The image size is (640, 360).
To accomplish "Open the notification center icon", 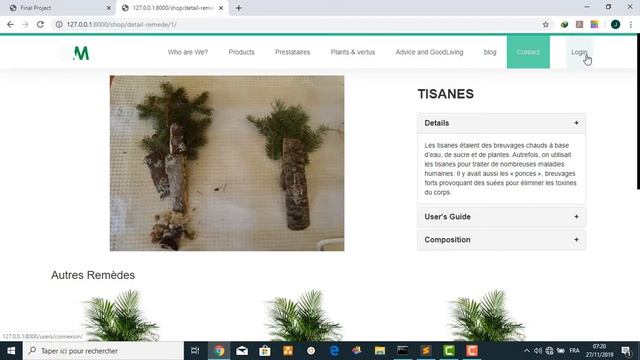I will point(627,351).
